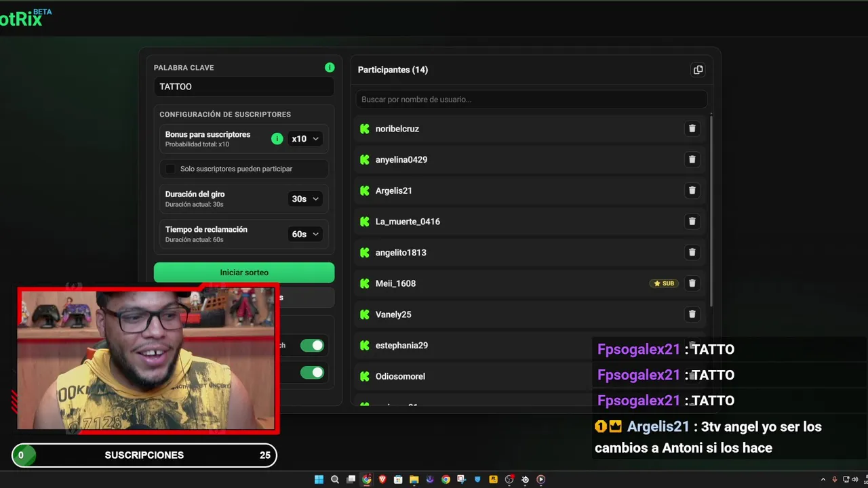Open Windows Search from the taskbar
Image resolution: width=868 pixels, height=488 pixels.
335,479
